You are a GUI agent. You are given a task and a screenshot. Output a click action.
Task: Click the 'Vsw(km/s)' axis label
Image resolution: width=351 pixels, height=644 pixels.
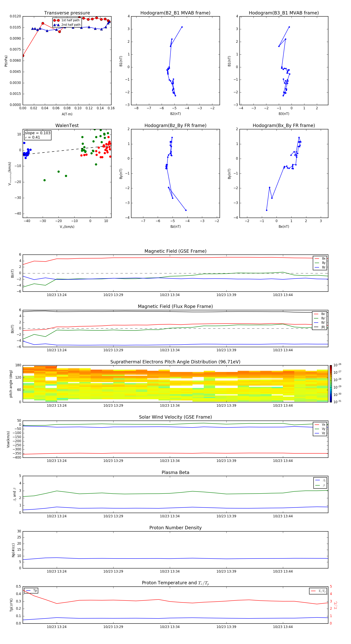click(x=8, y=439)
